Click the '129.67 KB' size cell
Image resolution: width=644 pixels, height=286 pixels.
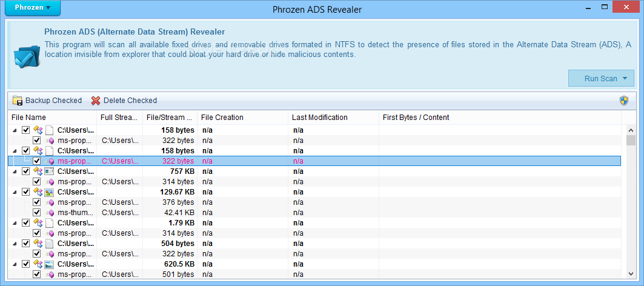[178, 192]
